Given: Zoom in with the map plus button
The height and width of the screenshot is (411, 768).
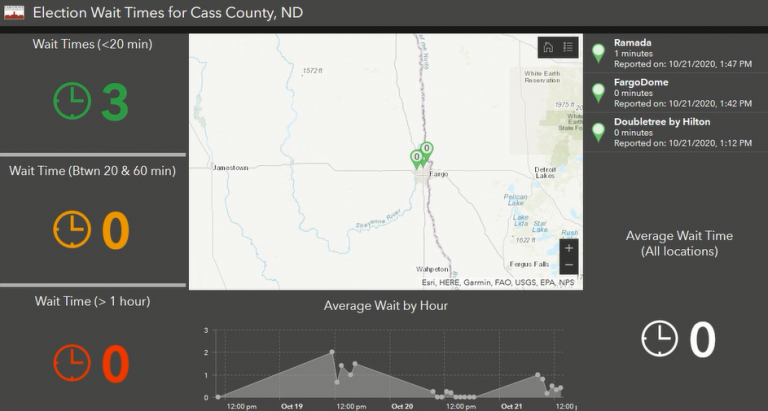Looking at the screenshot, I should coord(569,248).
